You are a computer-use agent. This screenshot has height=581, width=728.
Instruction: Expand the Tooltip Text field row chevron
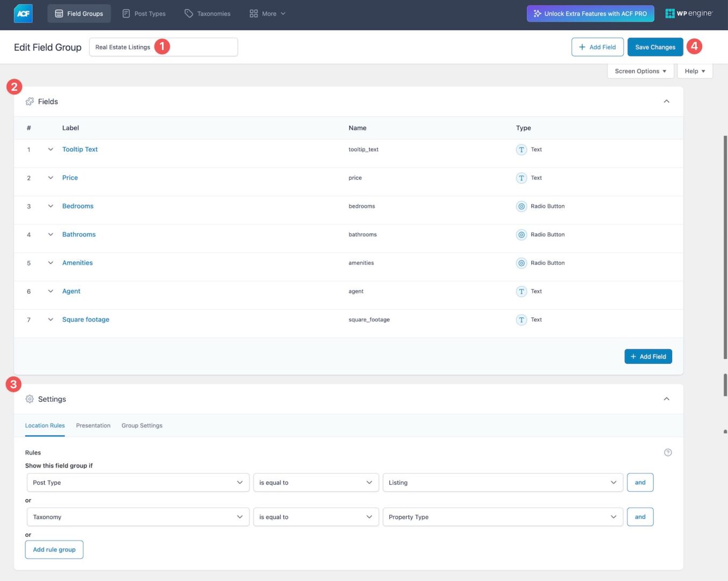[x=51, y=150]
